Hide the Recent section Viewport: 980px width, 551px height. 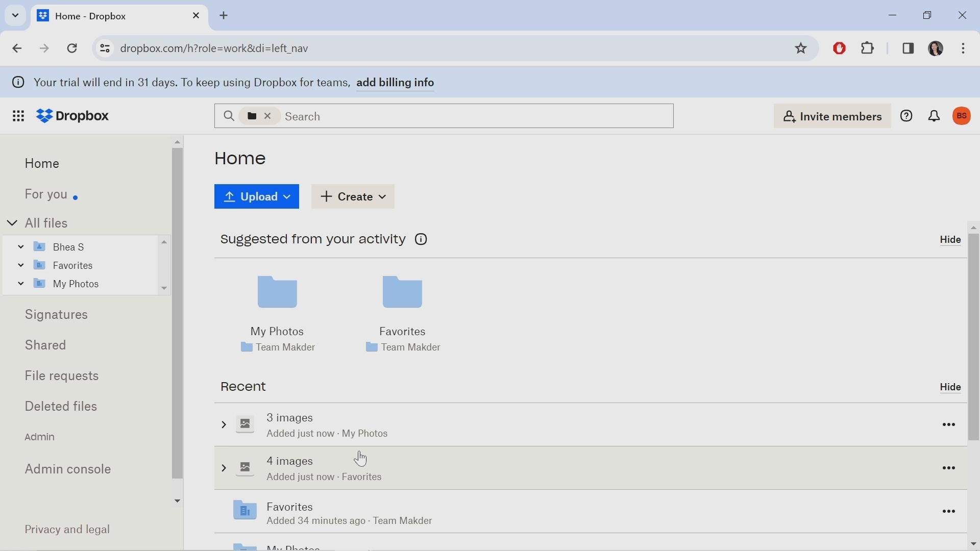point(950,388)
